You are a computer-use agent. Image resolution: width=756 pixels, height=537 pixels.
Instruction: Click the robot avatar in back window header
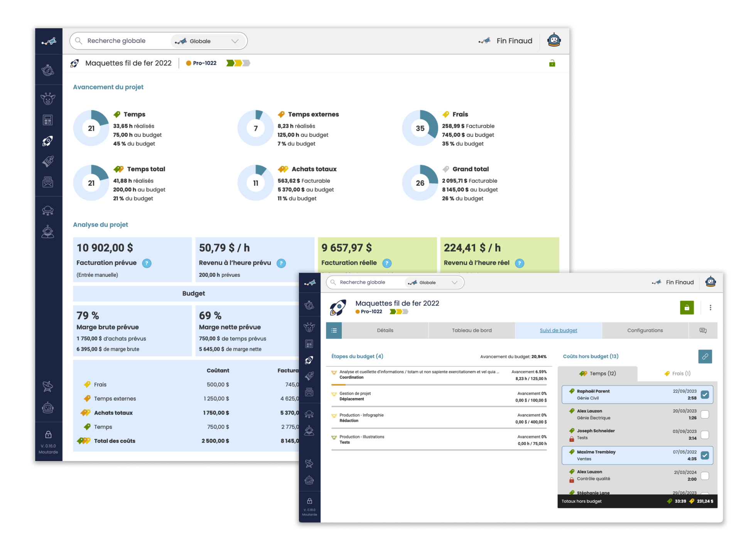(554, 40)
